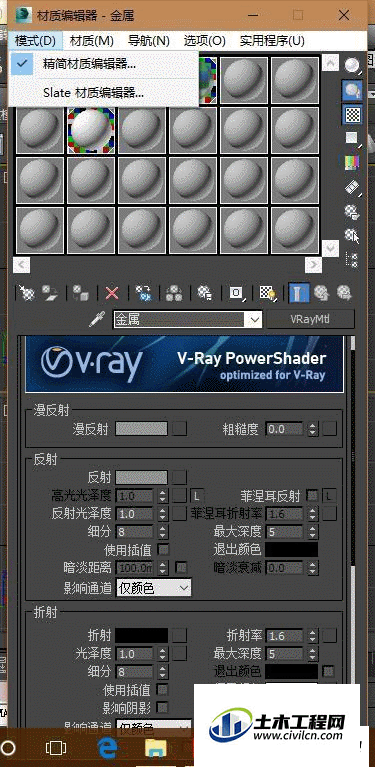Assign Material to Selection icon

[80, 293]
